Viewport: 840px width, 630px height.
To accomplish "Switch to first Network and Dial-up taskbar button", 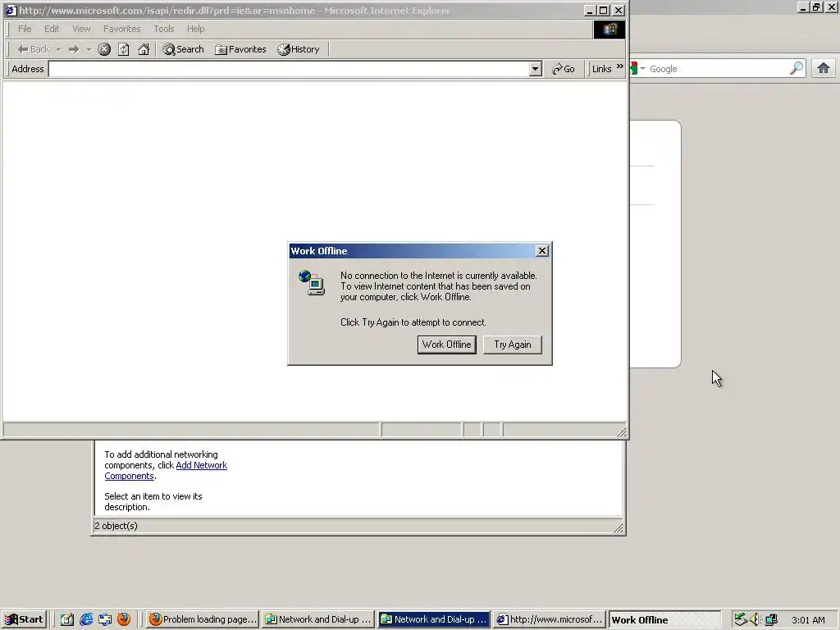I will pos(318,620).
